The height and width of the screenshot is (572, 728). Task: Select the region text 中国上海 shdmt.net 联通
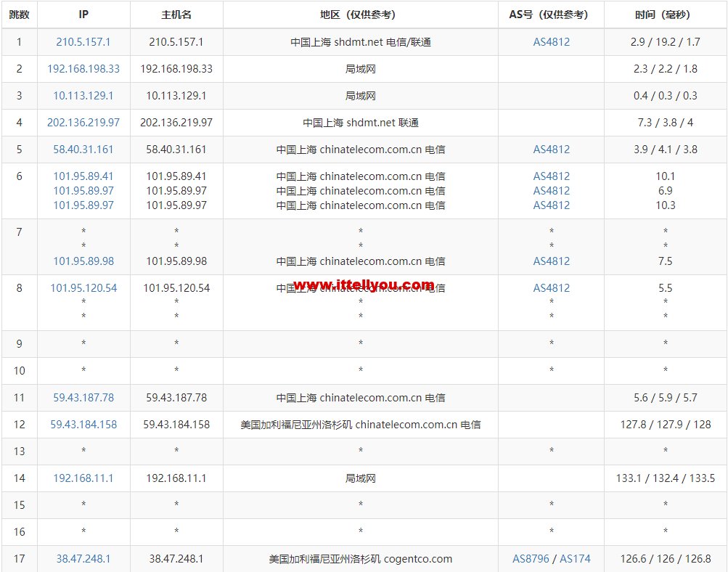tap(360, 123)
